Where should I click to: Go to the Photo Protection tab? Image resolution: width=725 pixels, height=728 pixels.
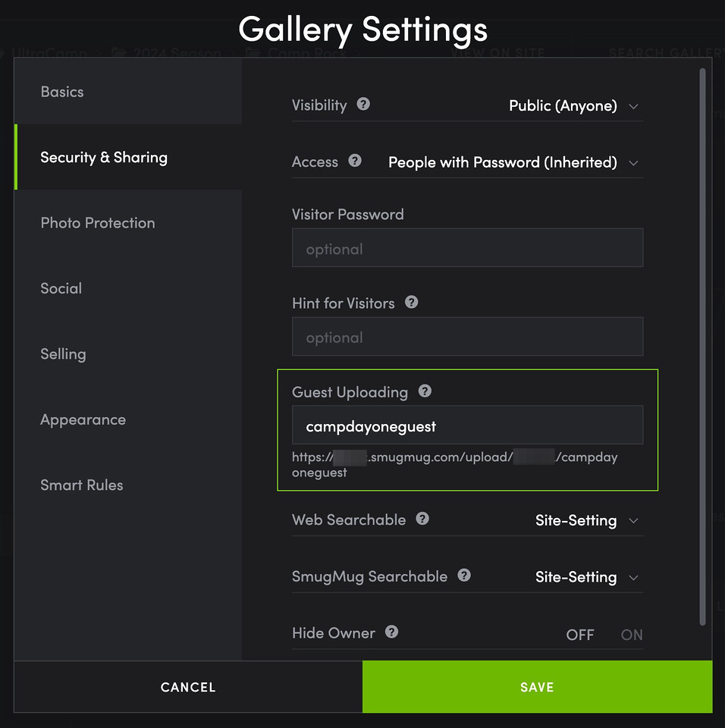[128, 223]
